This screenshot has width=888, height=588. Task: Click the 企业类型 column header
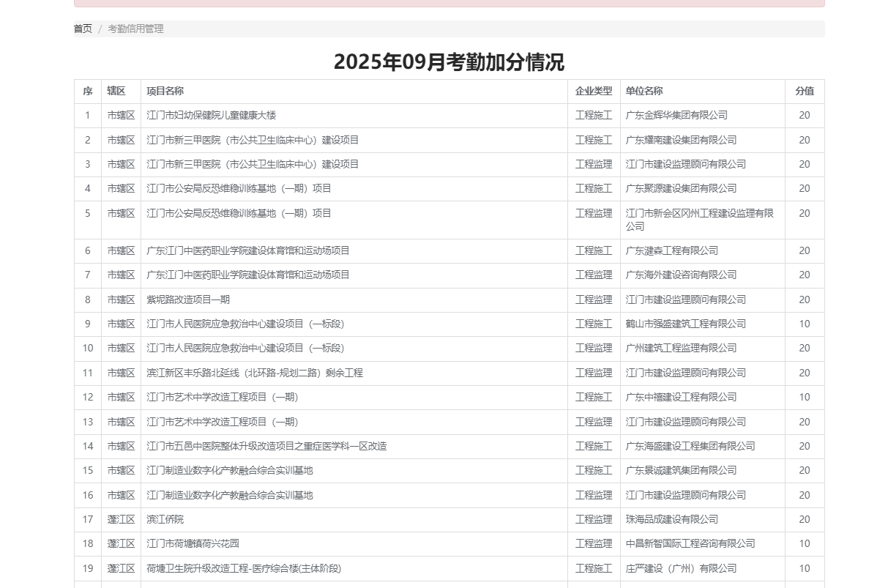click(593, 92)
